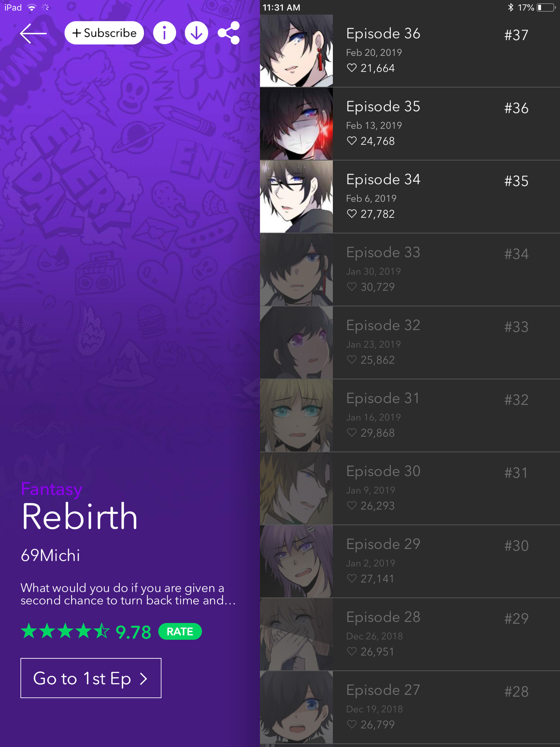Tap the chevron in Go to 1st Ep
The image size is (560, 747).
144,679
